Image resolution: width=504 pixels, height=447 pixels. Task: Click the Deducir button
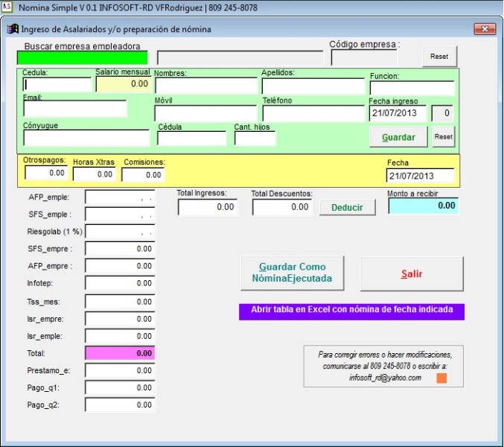point(348,207)
